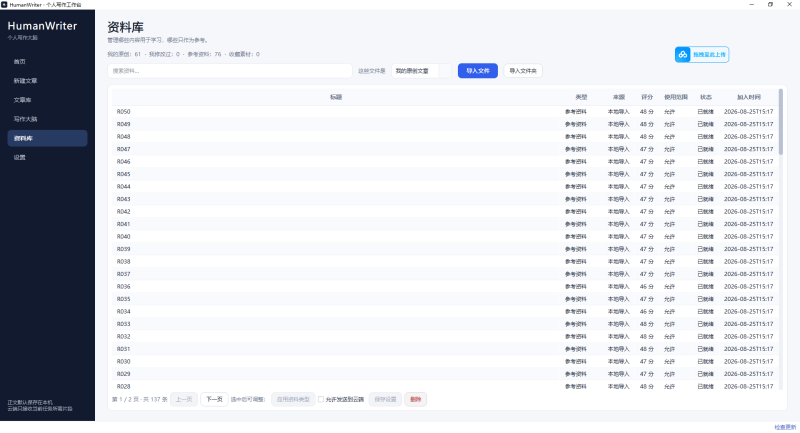Viewport: 800px width, 433px height.
Task: Select row R037
Action: (x=445, y=274)
